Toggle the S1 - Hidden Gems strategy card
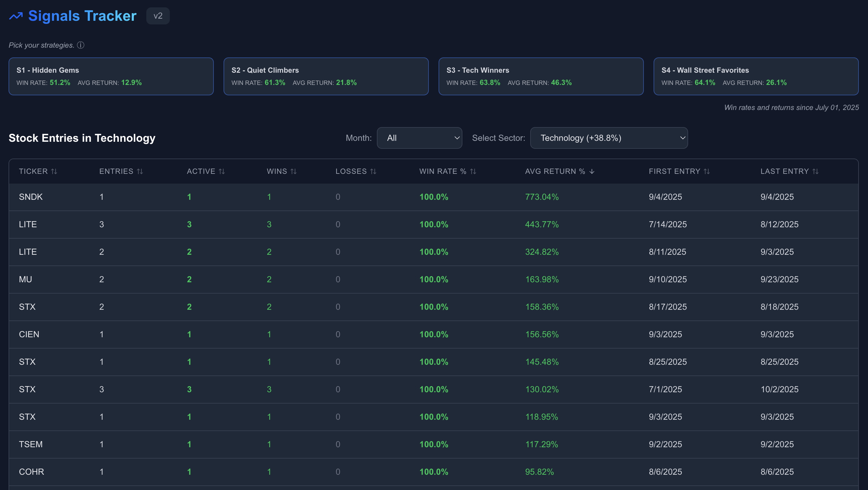The height and width of the screenshot is (490, 868). click(111, 76)
